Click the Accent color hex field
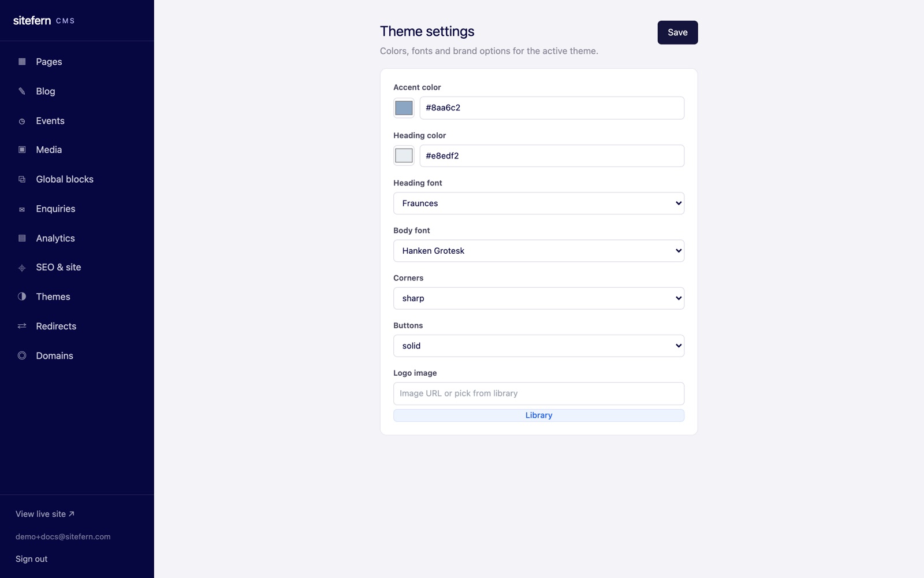 pyautogui.click(x=552, y=108)
